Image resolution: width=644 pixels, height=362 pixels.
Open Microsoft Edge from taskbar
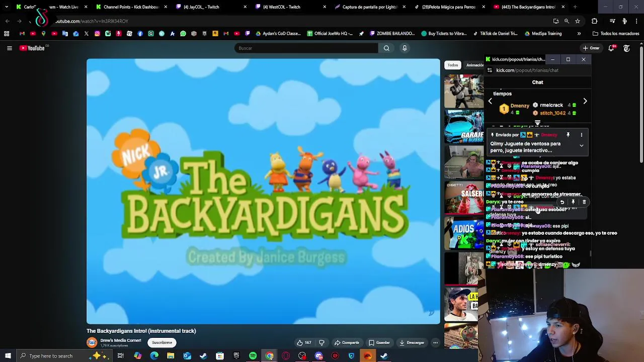click(x=154, y=356)
